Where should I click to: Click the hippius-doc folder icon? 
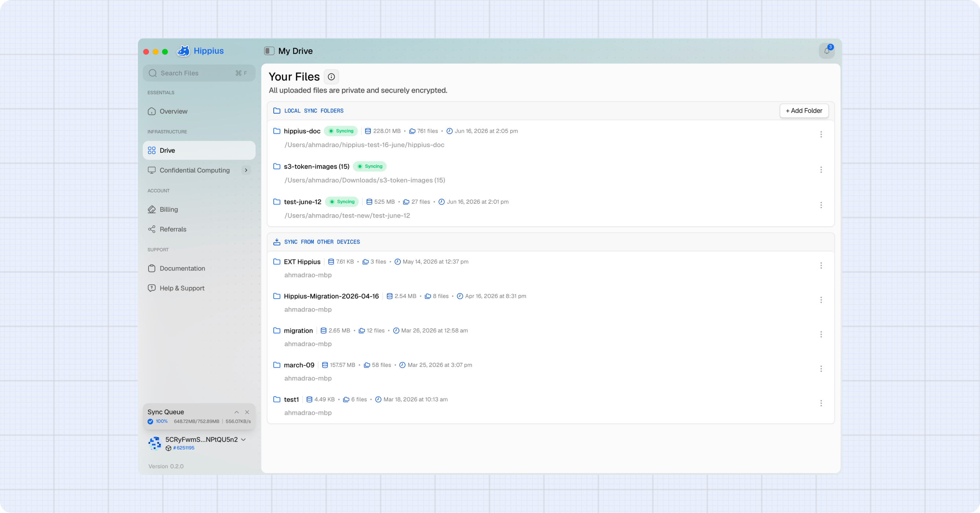277,131
